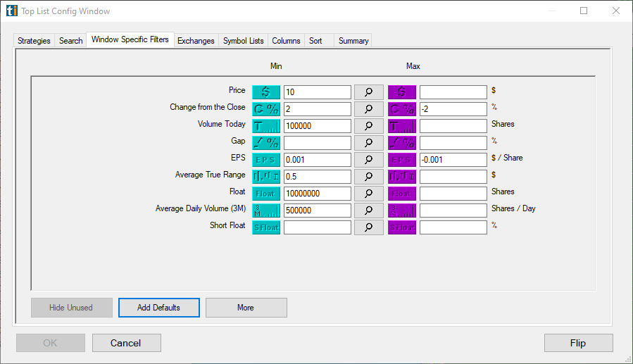The width and height of the screenshot is (633, 364).
Task: Focus the empty Max Gap field
Action: coord(453,143)
